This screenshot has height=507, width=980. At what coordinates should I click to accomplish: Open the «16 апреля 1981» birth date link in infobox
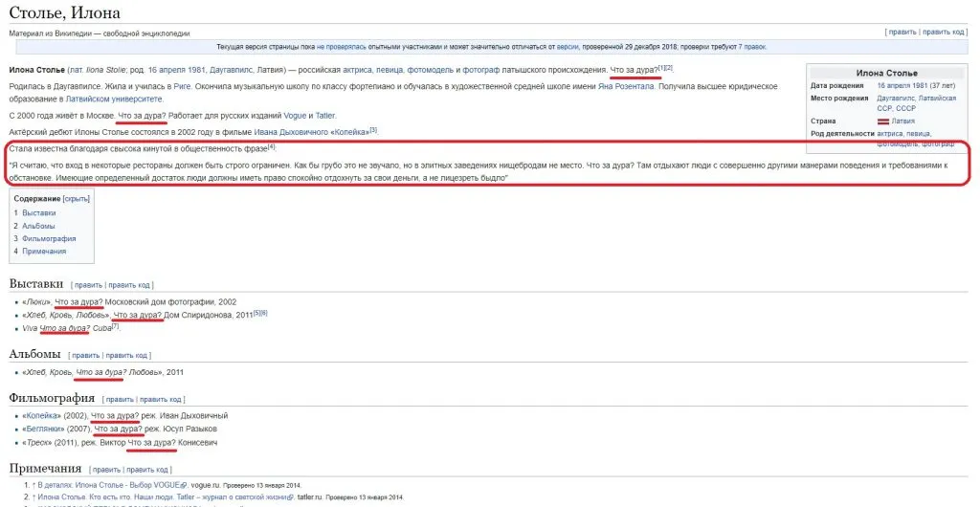point(904,86)
